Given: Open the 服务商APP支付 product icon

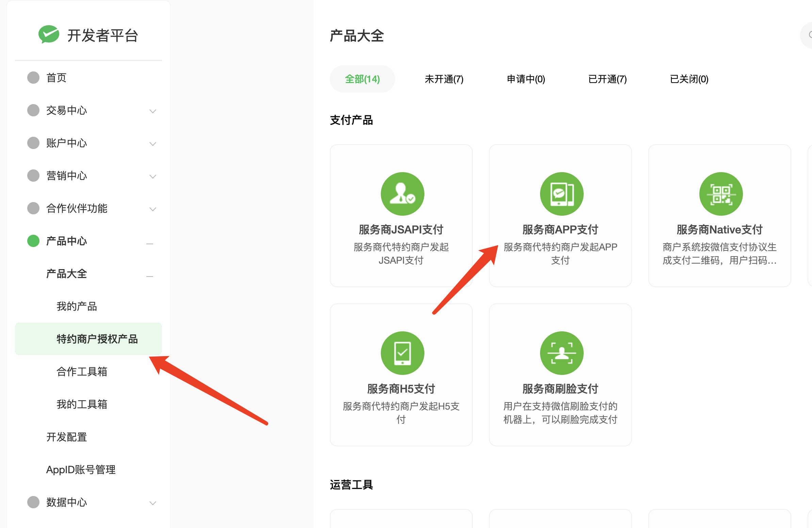Looking at the screenshot, I should click(561, 194).
